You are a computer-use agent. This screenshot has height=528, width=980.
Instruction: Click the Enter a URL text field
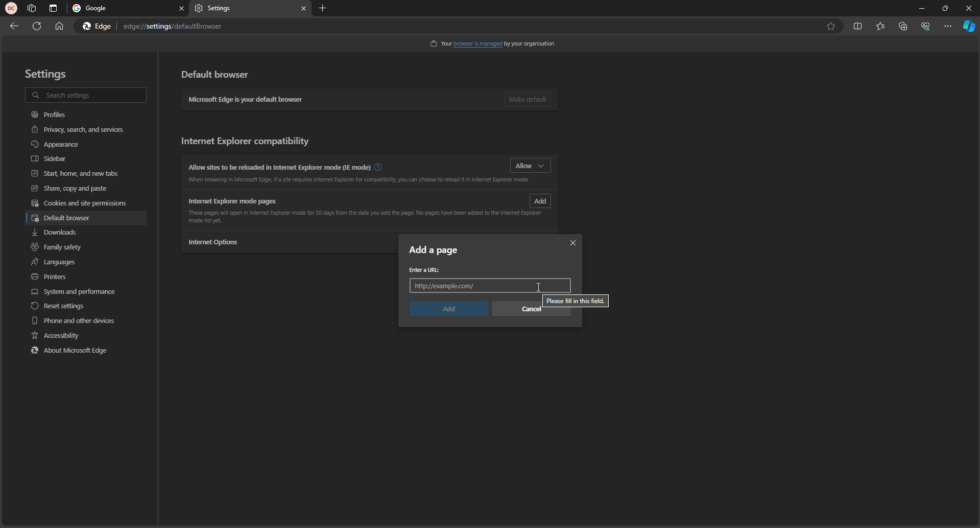pos(489,286)
